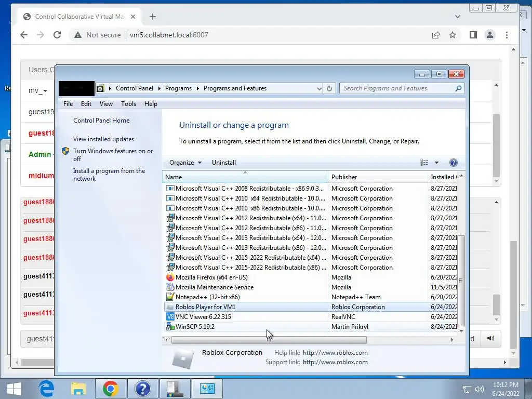
Task: Click the Firefox icon beside Mozilla Firefox entry
Action: pyautogui.click(x=170, y=277)
